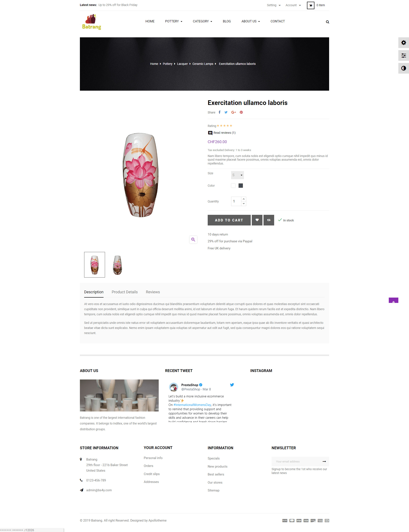Click the Add to Cart button
Viewport: 409px width, 532px height.
click(x=229, y=220)
